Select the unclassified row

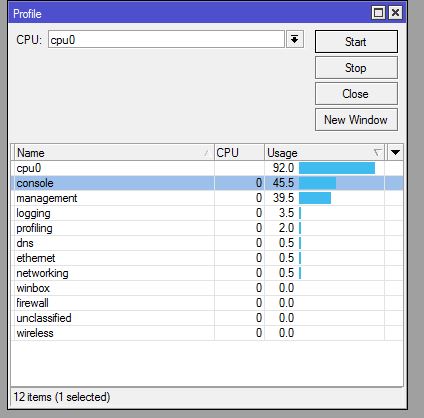point(207,318)
